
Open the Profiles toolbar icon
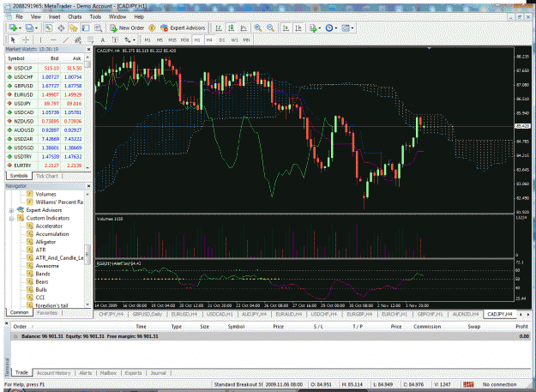tap(29, 28)
